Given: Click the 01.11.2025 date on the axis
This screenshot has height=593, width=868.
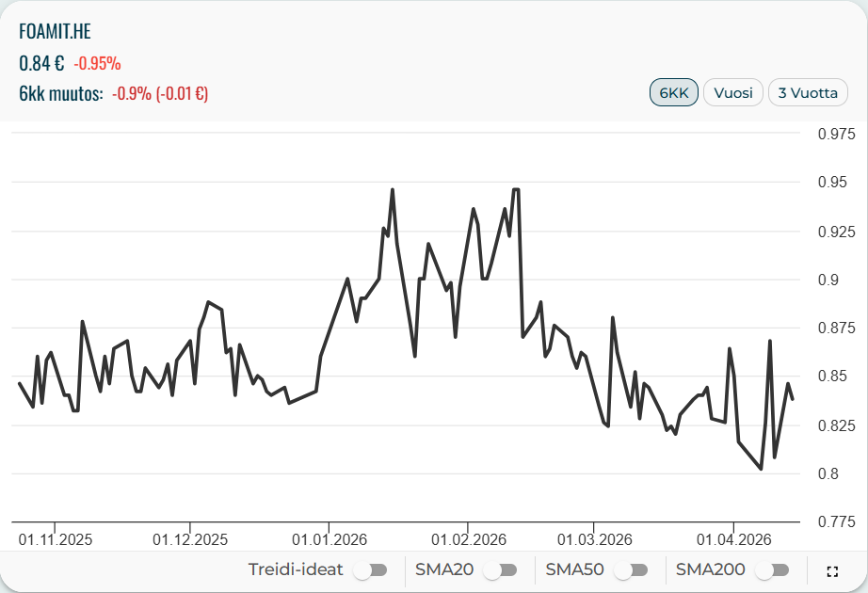Looking at the screenshot, I should 56,539.
